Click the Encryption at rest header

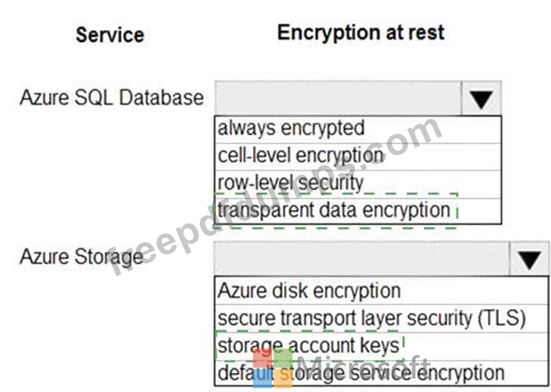click(x=361, y=33)
